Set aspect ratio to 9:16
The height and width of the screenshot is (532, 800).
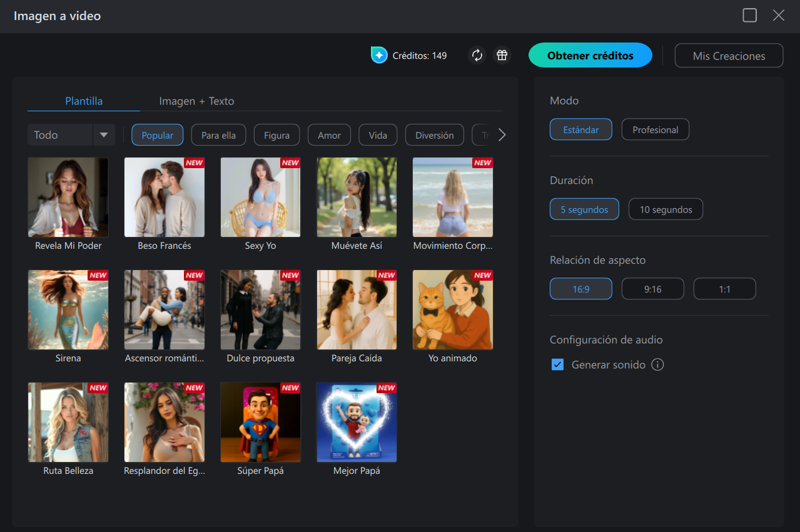coord(652,289)
